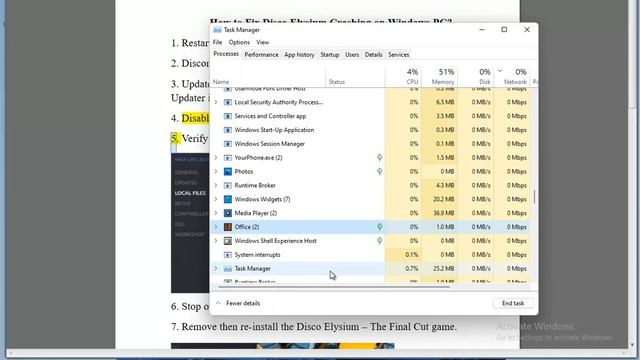Open the View menu
This screenshot has height=360, width=640.
pyautogui.click(x=262, y=42)
